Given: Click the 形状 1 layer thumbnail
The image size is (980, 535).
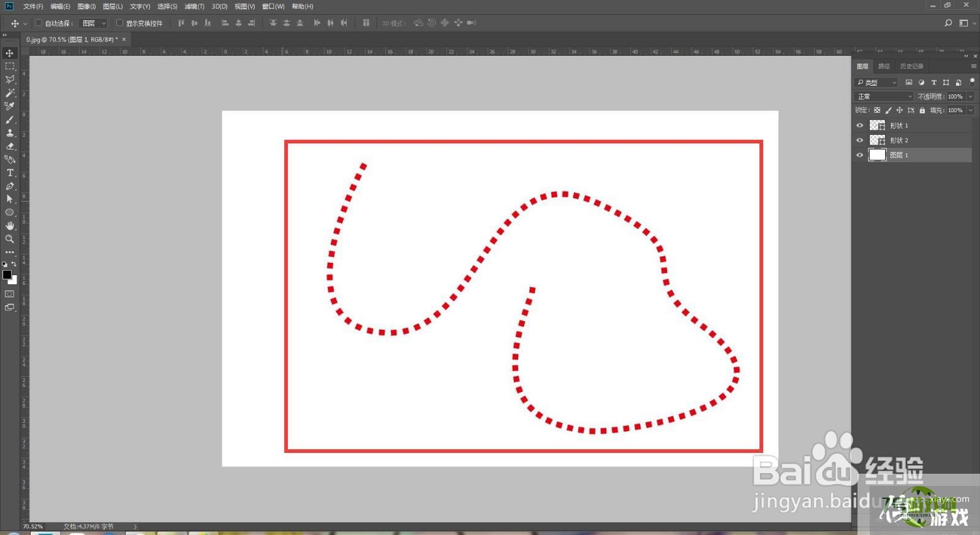Looking at the screenshot, I should 877,125.
